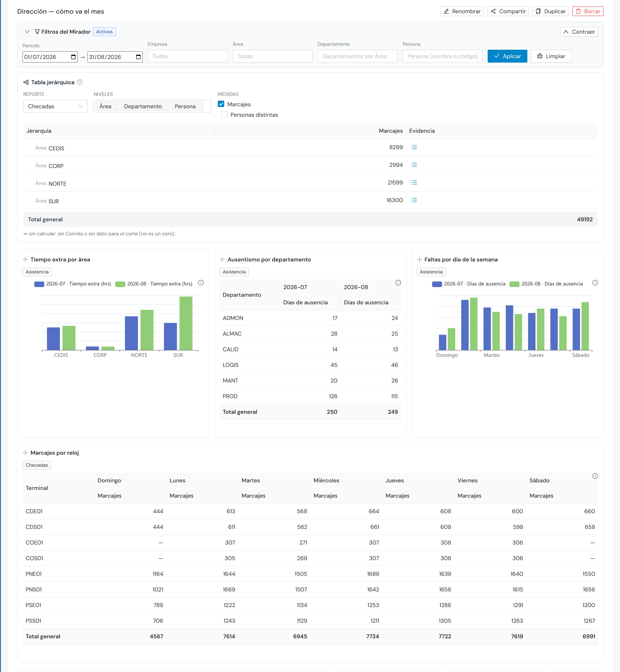
Task: Grab move handle of Tiempo extra por área
Action: 25,260
